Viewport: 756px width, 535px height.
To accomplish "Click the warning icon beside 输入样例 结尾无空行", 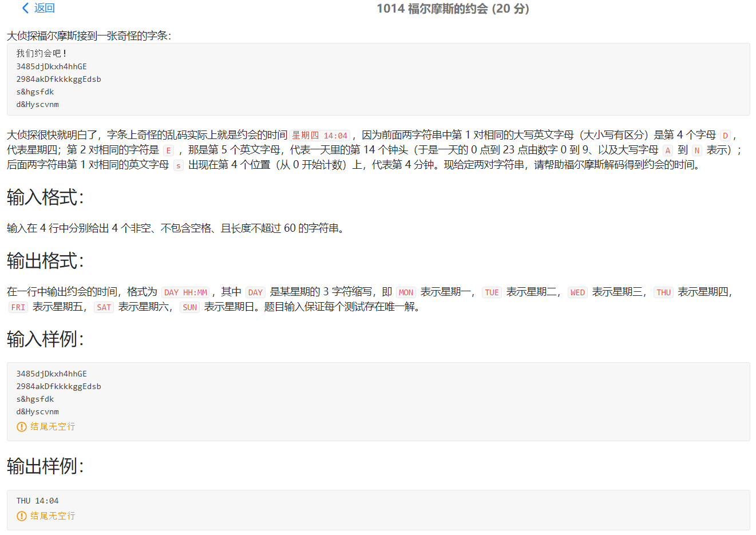I will point(22,426).
